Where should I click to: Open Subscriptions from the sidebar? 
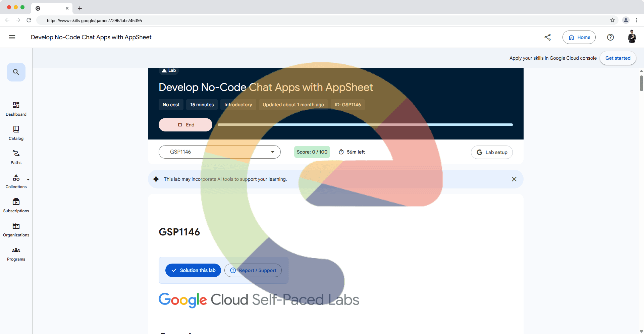point(16,206)
